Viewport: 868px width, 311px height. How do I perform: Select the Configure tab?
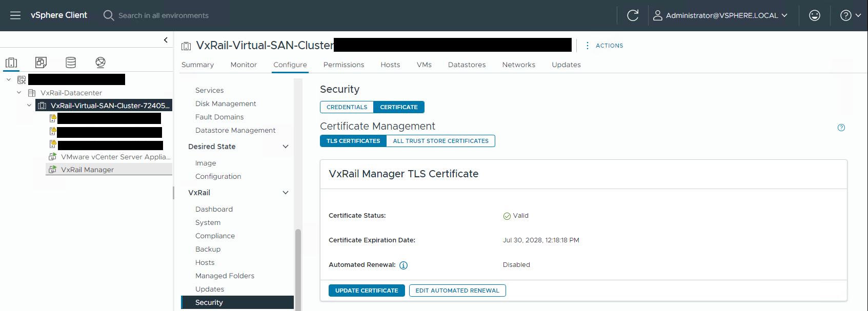click(x=290, y=65)
